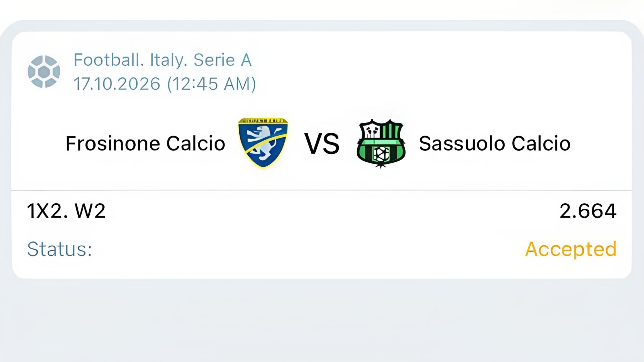Click the Sassuolo Calcio team crest
This screenshot has width=644, height=362.
point(381,144)
